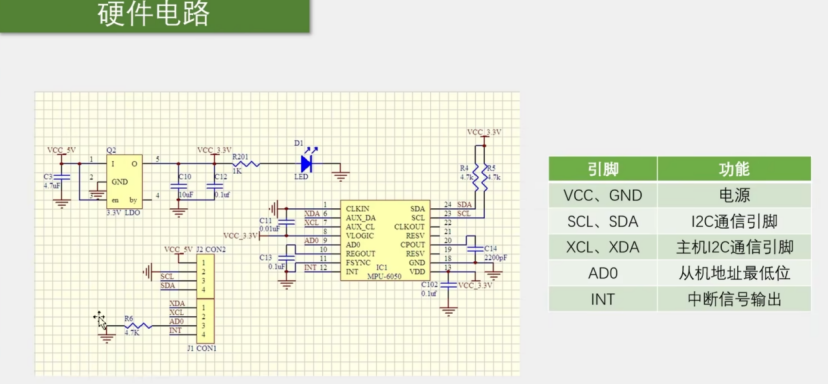Image resolution: width=828 pixels, height=385 pixels.
Task: Click the '功能' table header
Action: 734,169
